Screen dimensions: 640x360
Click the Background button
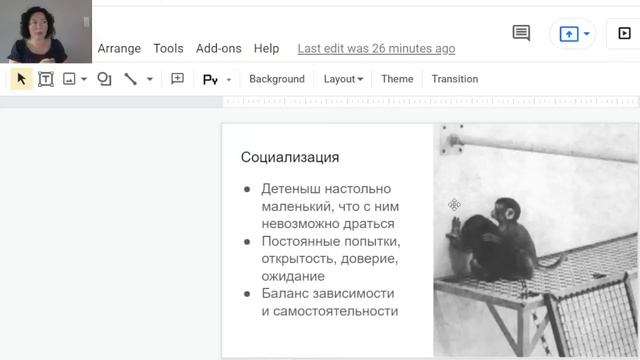(x=277, y=79)
